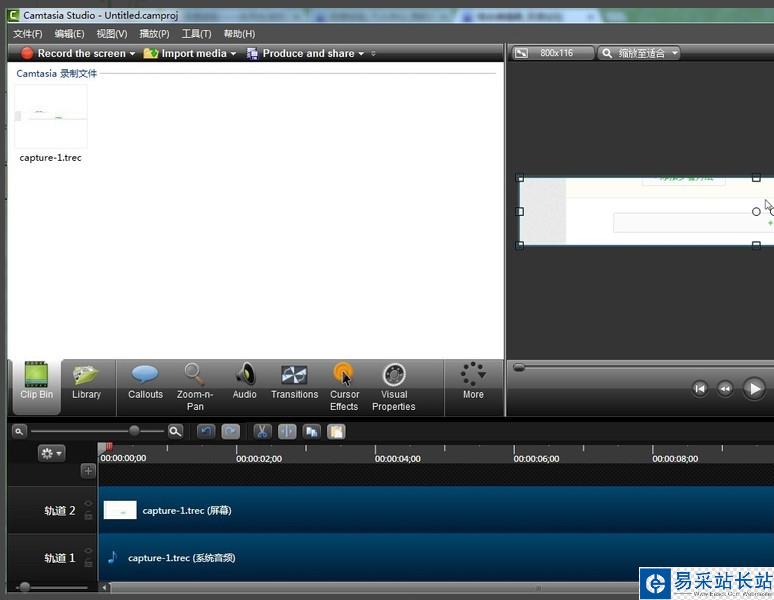
Task: Click Produce and share button
Action: 301,53
